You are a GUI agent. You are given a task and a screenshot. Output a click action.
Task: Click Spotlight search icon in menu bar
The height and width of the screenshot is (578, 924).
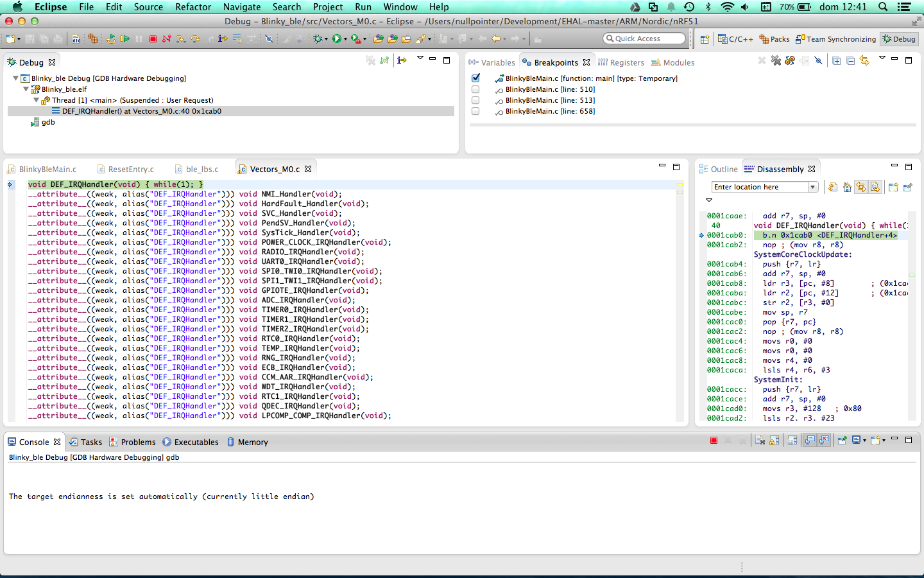(883, 7)
